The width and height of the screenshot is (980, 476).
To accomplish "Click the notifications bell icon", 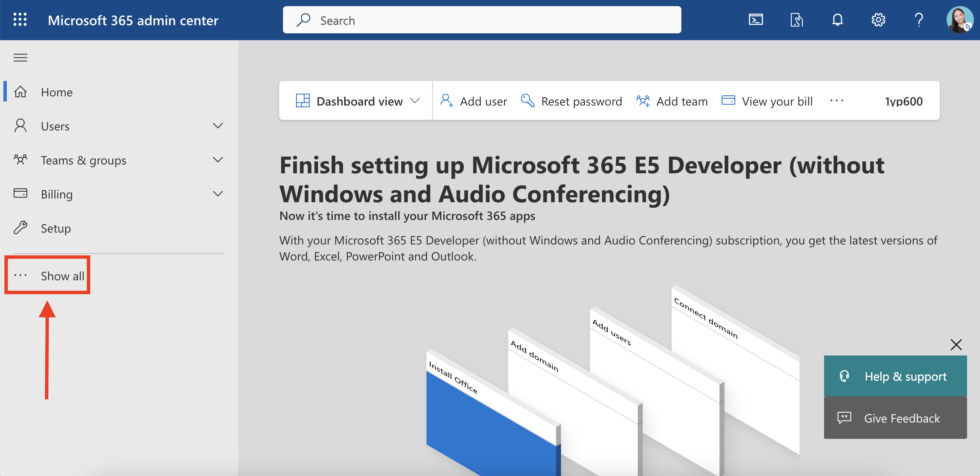I will tap(837, 20).
